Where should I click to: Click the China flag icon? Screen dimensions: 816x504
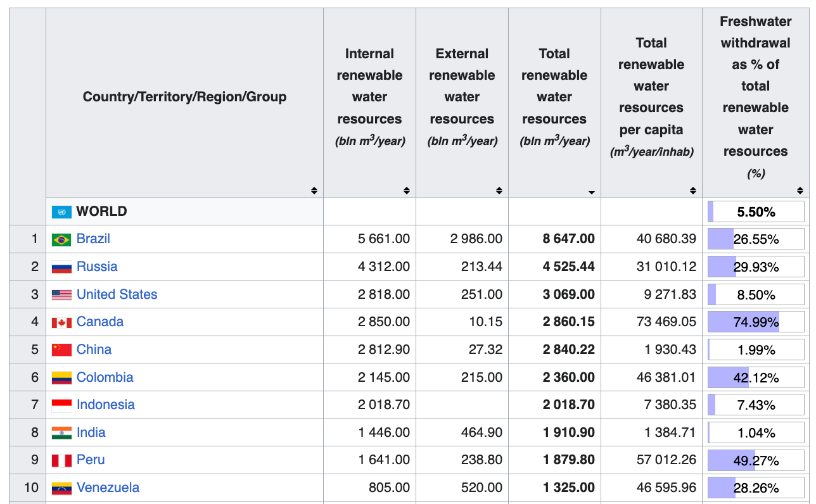pos(61,350)
